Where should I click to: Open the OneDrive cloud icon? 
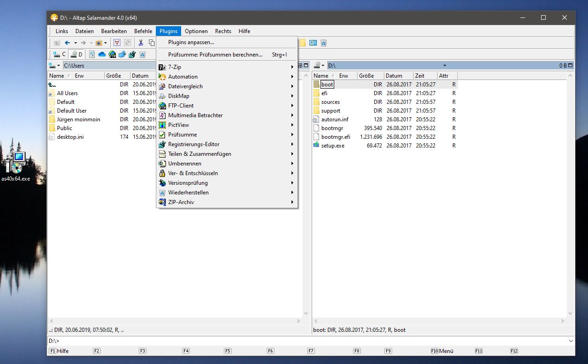pyautogui.click(x=102, y=54)
